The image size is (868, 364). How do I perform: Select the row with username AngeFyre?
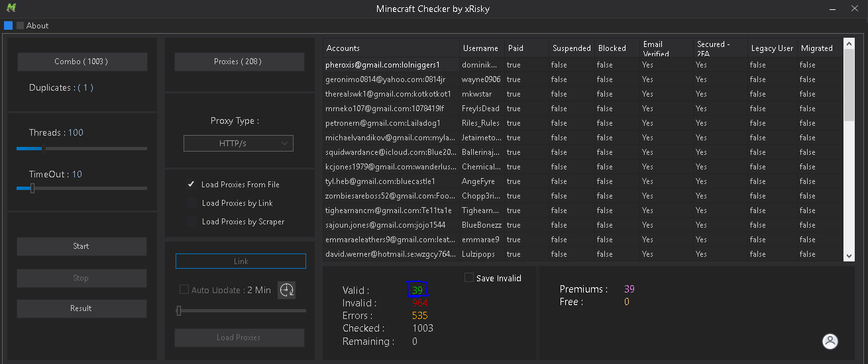pos(583,181)
